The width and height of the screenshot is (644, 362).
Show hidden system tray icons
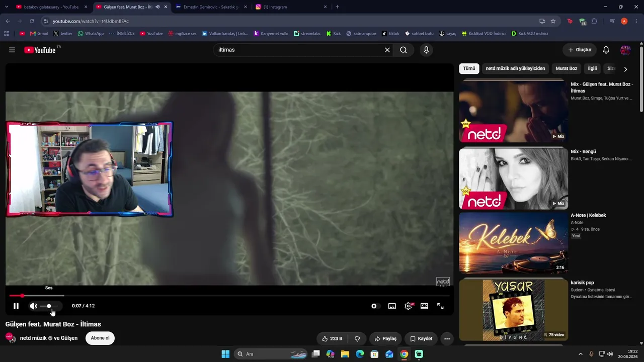pos(580,354)
